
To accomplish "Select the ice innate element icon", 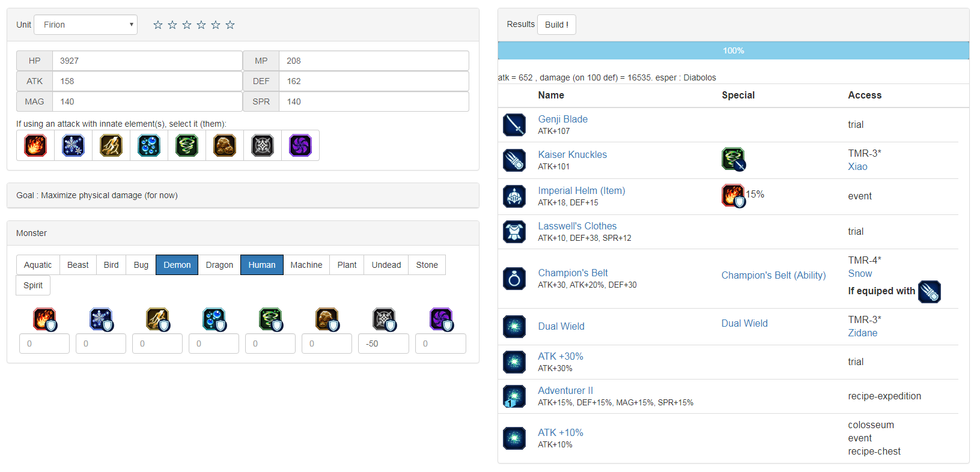I will (73, 145).
